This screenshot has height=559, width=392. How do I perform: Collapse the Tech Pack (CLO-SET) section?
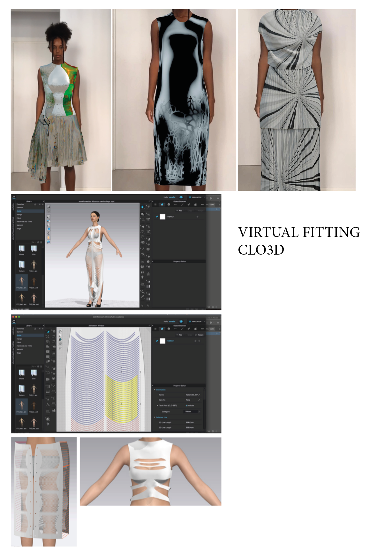coord(157,405)
